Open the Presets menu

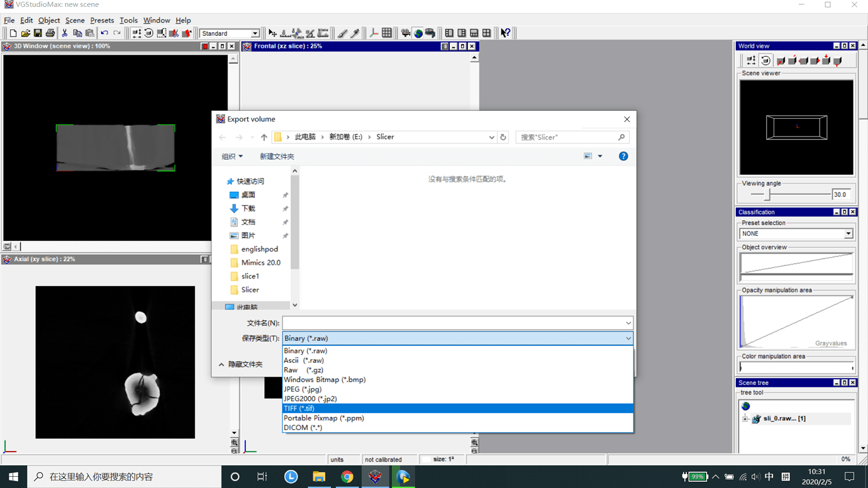[x=102, y=19]
